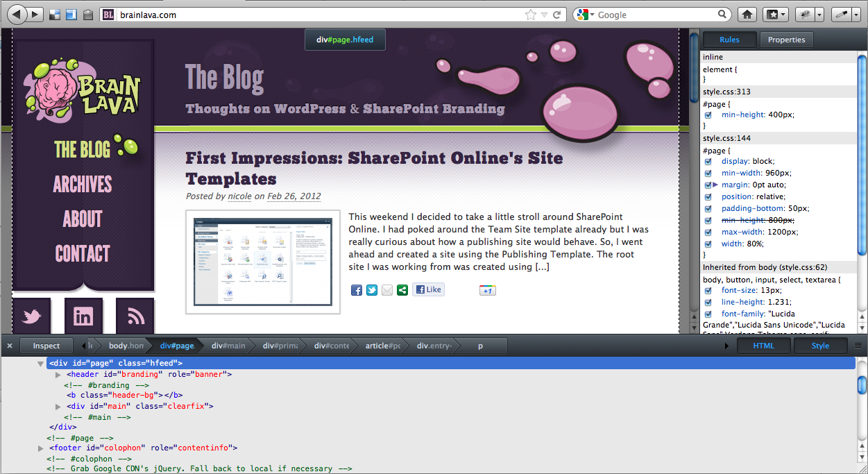Image resolution: width=868 pixels, height=474 pixels.
Task: Click the inspector options lines icon
Action: click(x=859, y=345)
